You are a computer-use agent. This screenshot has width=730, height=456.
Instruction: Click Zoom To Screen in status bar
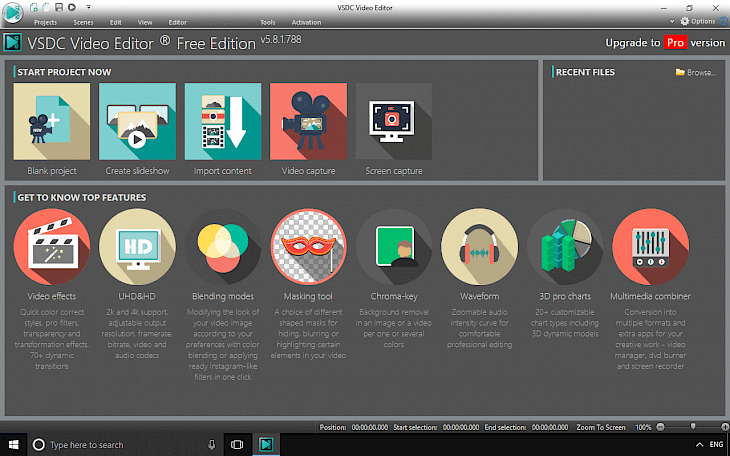coord(601,427)
